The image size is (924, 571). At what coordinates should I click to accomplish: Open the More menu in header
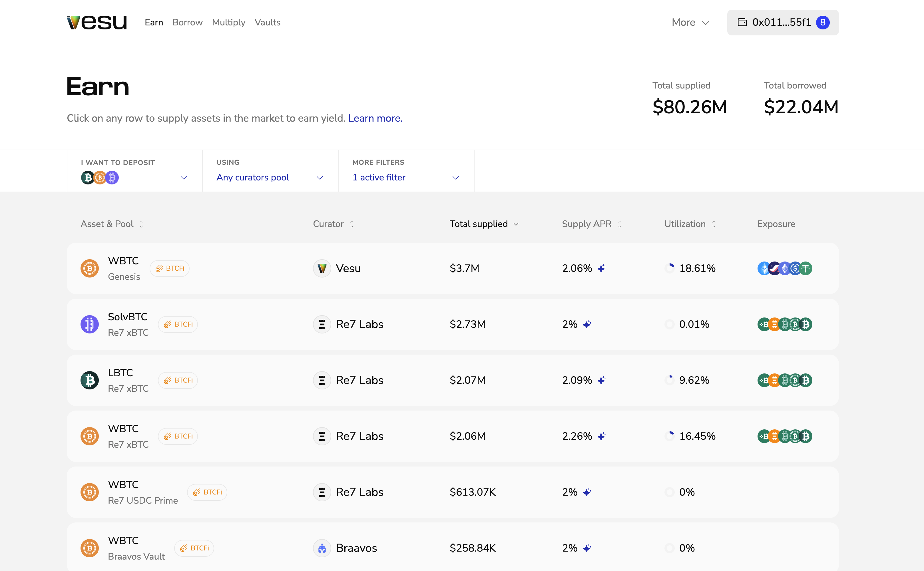(x=690, y=23)
